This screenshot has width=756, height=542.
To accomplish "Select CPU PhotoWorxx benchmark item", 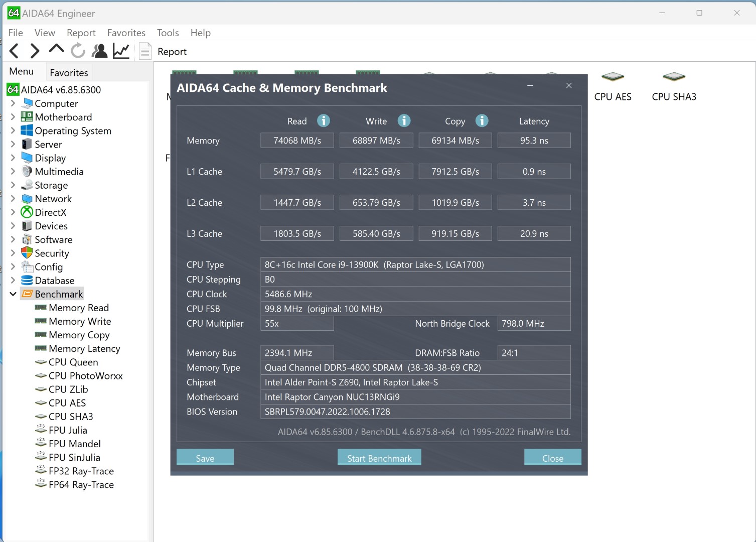I will [86, 375].
